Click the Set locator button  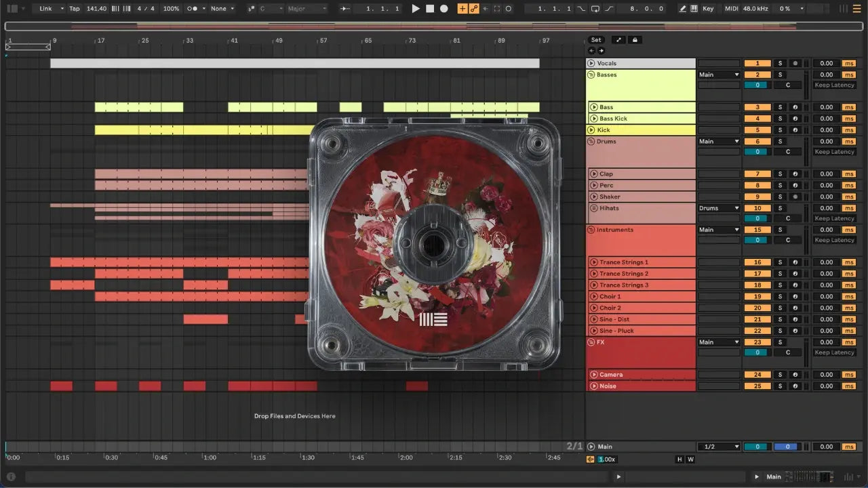click(x=595, y=40)
